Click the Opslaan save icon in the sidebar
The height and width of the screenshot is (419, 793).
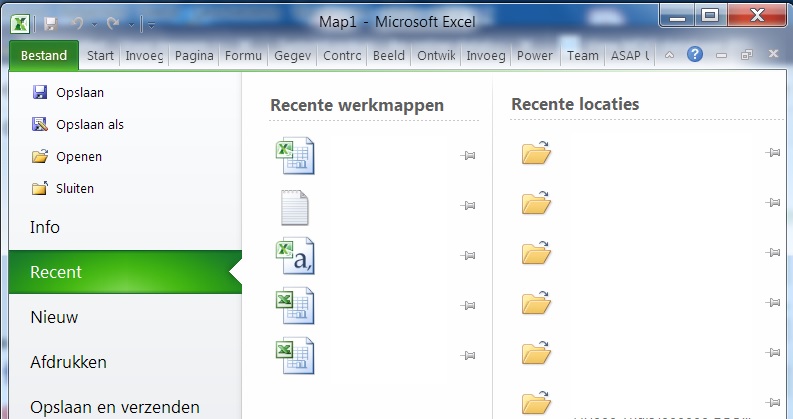[40, 92]
